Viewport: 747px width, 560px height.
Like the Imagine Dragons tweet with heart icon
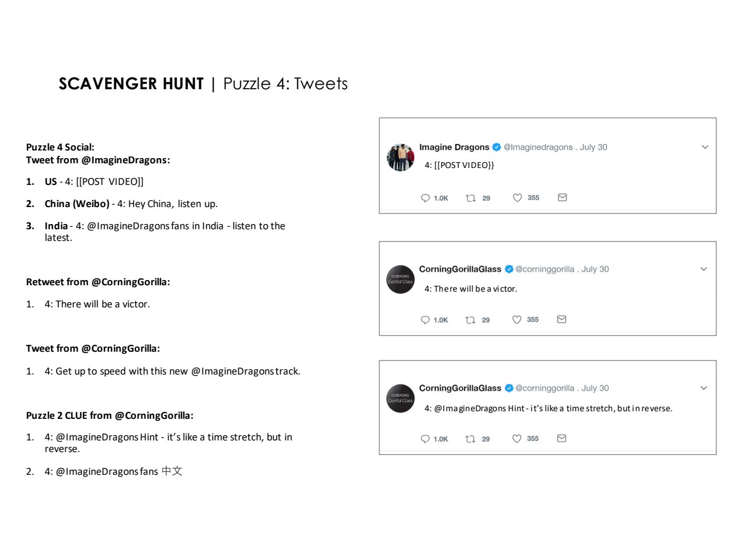[517, 198]
